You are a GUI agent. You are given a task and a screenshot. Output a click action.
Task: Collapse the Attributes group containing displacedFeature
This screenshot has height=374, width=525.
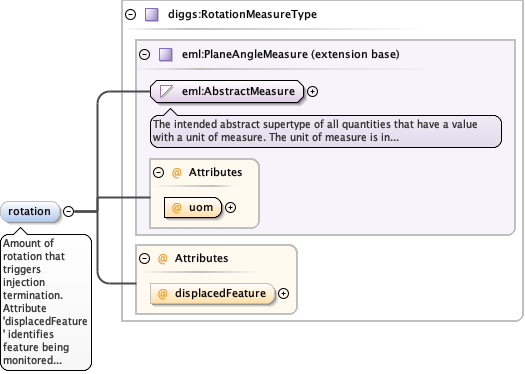(x=144, y=258)
